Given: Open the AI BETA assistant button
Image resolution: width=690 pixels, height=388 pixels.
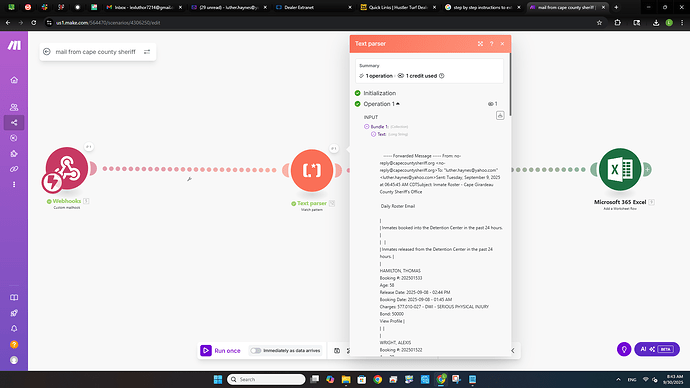Looking at the screenshot, I should [657, 349].
